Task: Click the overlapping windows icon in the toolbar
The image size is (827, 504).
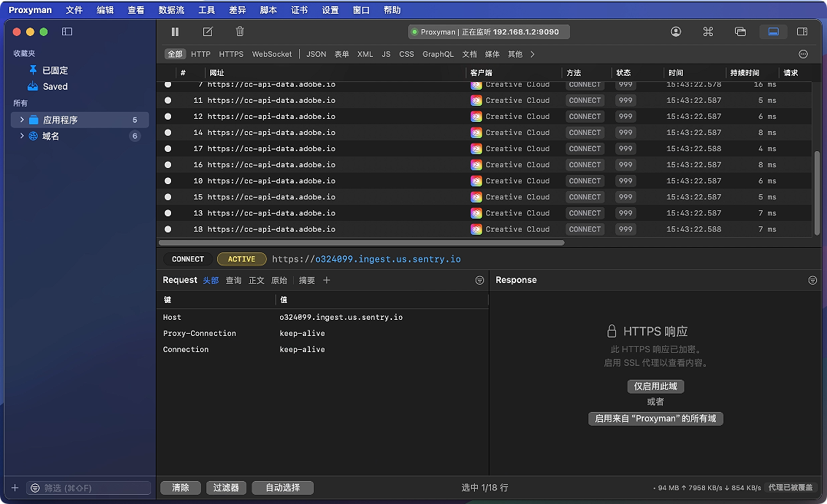Action: pyautogui.click(x=740, y=31)
